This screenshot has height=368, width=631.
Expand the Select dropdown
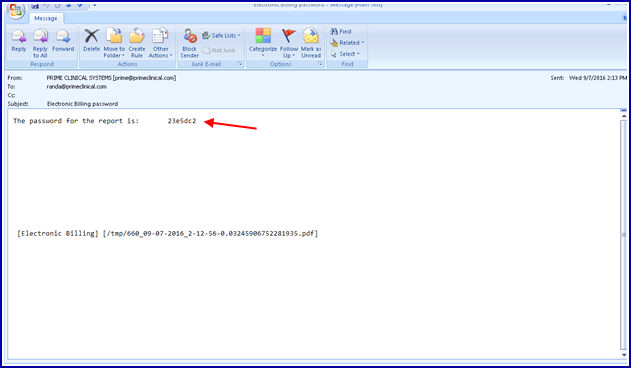pos(345,54)
